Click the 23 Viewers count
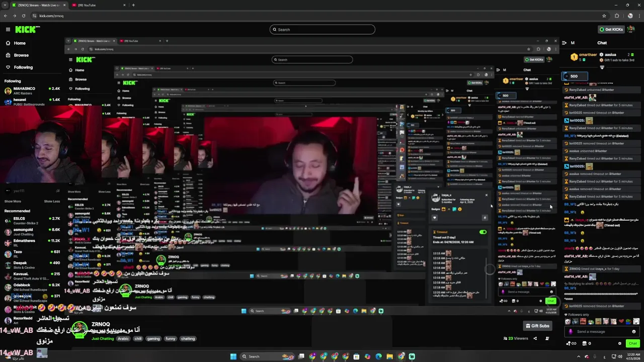 [x=516, y=338]
